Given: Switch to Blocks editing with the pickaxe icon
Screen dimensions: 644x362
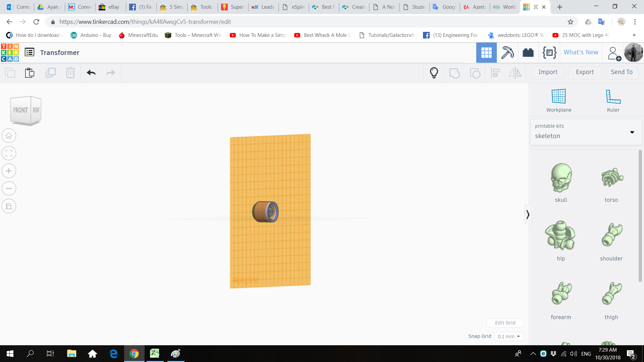Looking at the screenshot, I should coord(507,53).
